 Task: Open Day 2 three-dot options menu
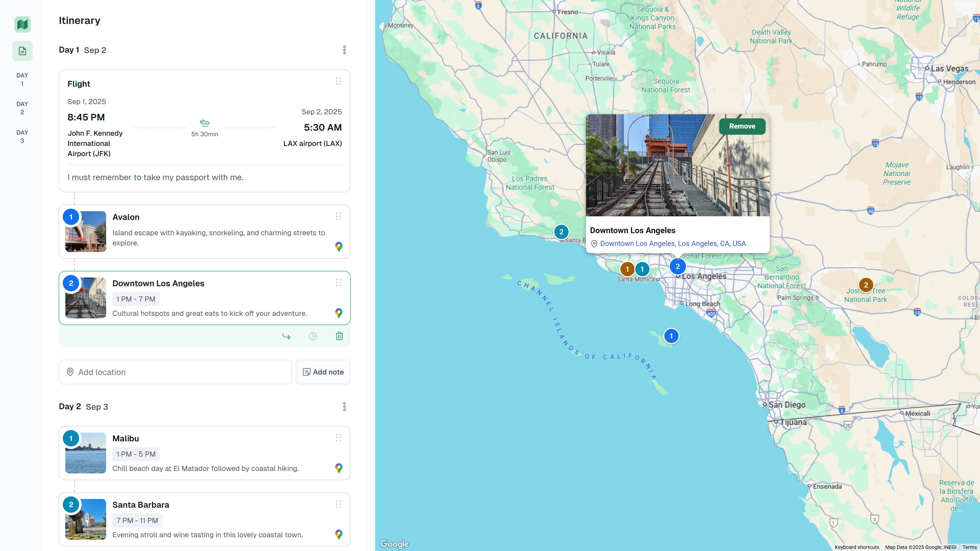[344, 407]
